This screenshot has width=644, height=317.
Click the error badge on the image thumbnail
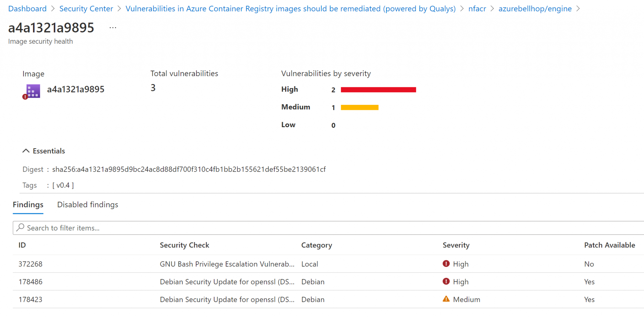(25, 97)
